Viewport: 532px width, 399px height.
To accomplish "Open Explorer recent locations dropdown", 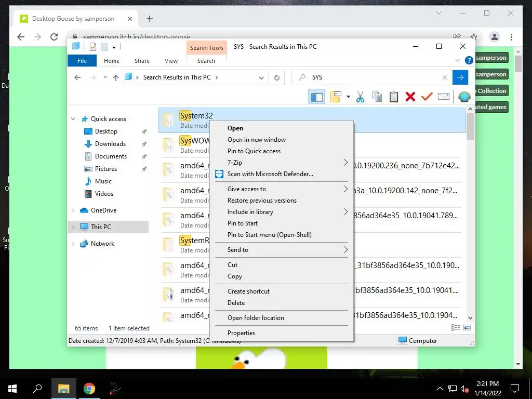I will pos(105,77).
